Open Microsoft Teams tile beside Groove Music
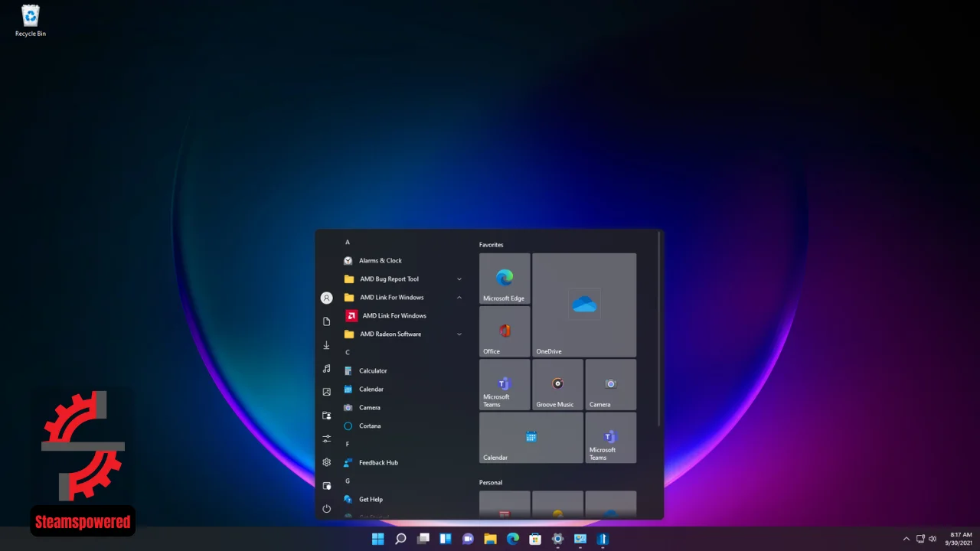 505,384
